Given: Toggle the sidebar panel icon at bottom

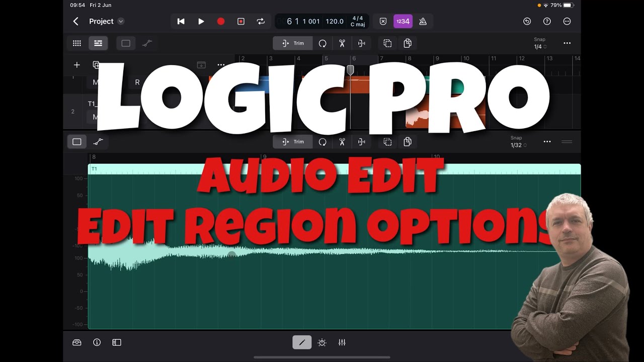Looking at the screenshot, I should click(x=117, y=342).
